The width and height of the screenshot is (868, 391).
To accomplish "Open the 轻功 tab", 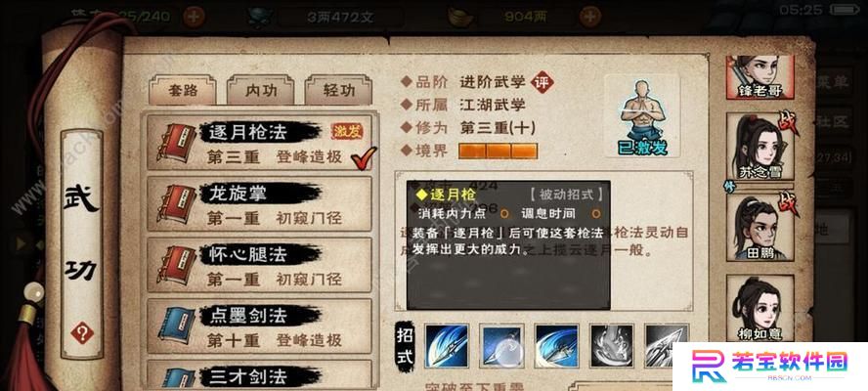I will 339,91.
